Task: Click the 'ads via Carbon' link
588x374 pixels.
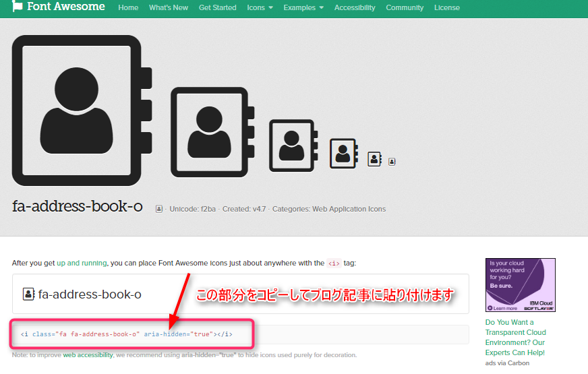Action: click(x=507, y=363)
